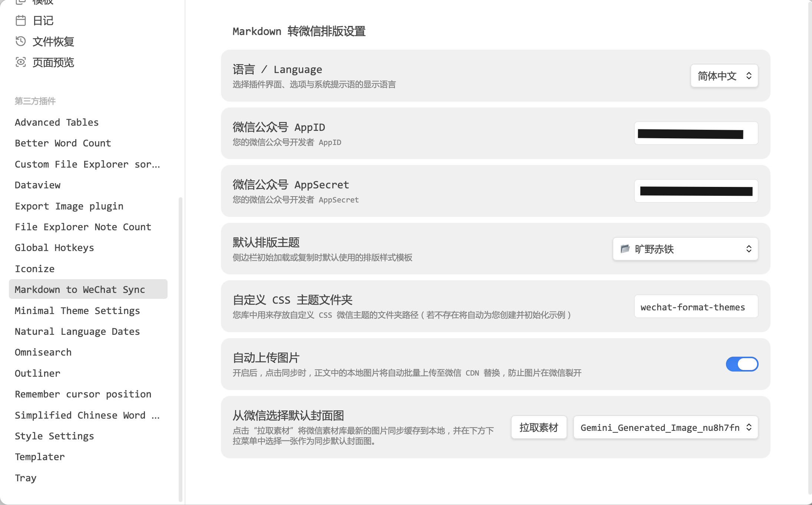
Task: Open Simplified Chinese Word plugin settings
Action: [x=88, y=415]
